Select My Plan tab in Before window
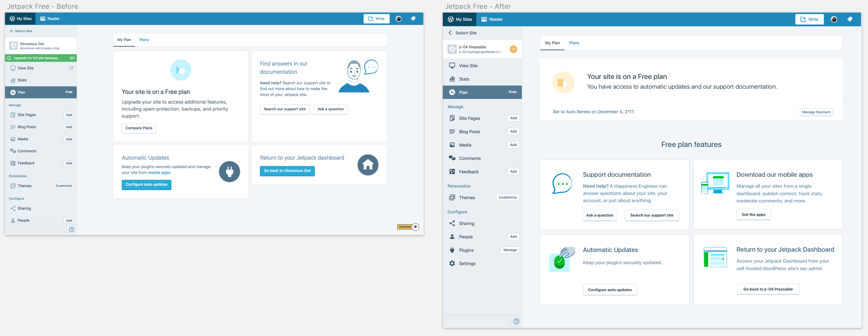Image resolution: width=868 pixels, height=336 pixels. pyautogui.click(x=124, y=40)
